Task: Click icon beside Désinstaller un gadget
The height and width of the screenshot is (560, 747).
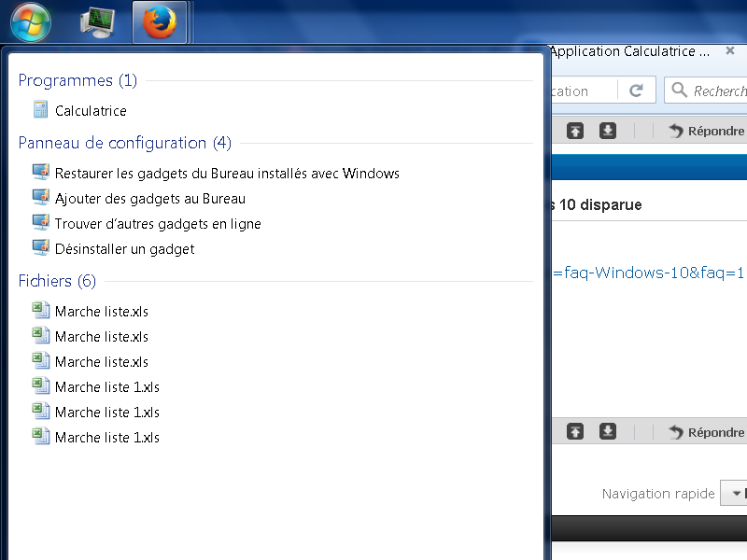Action: click(x=40, y=247)
